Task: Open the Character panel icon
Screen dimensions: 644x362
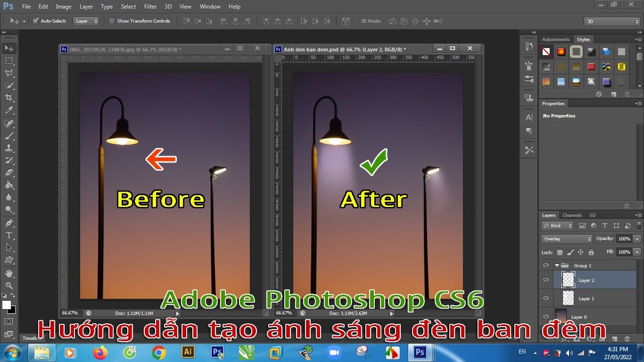Action: pyautogui.click(x=529, y=118)
